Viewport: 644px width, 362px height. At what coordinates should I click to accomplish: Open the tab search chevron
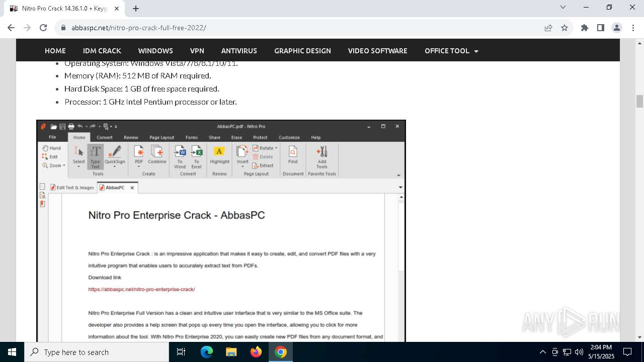(563, 7)
